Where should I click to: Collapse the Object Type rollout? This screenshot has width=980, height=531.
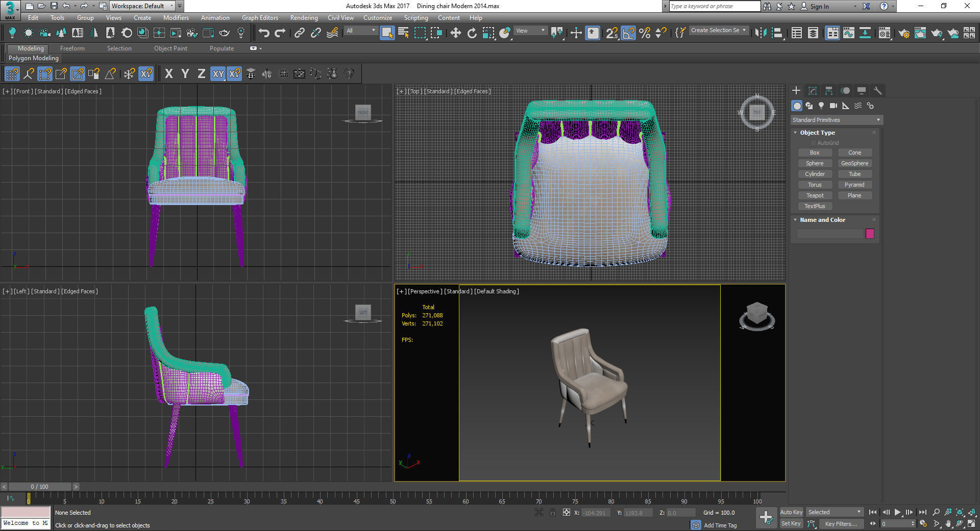818,133
